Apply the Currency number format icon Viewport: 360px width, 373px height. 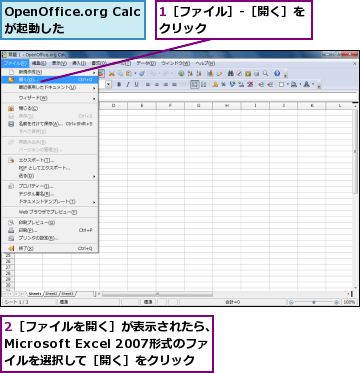[215, 85]
